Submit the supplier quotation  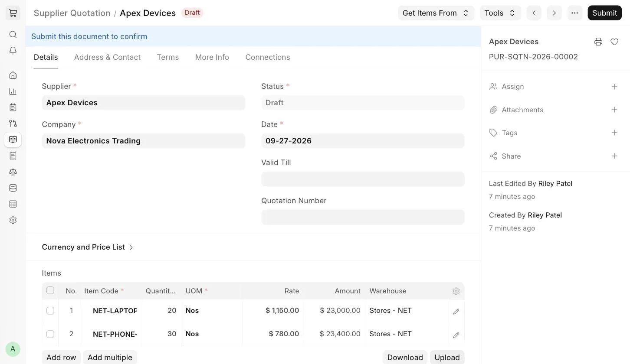605,13
